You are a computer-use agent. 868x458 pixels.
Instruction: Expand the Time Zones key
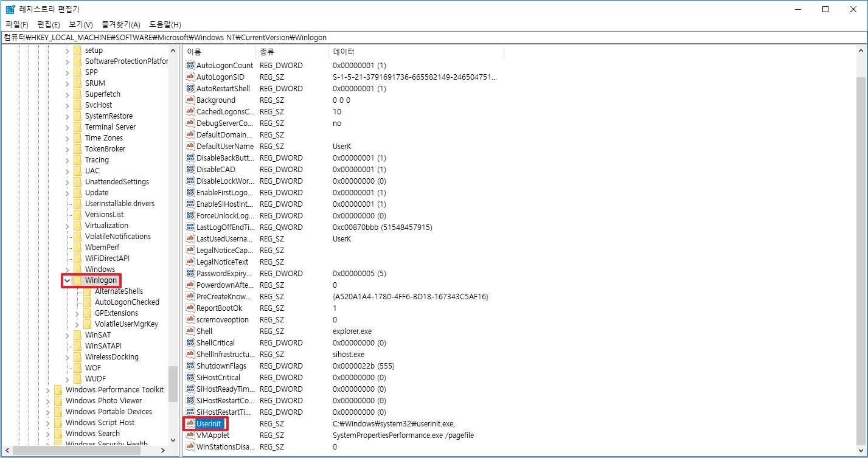pyautogui.click(x=67, y=138)
